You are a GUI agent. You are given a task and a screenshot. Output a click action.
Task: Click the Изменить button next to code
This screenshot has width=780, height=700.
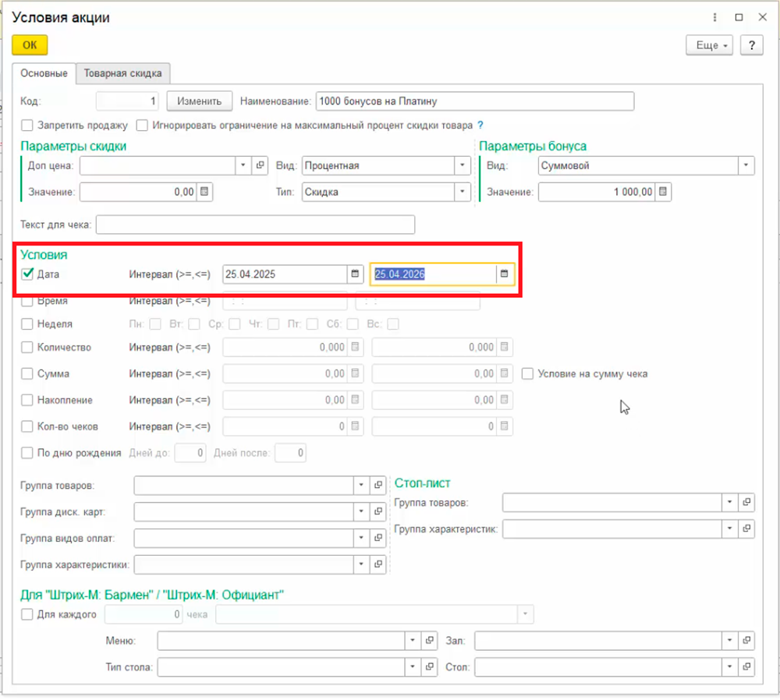[x=200, y=101]
